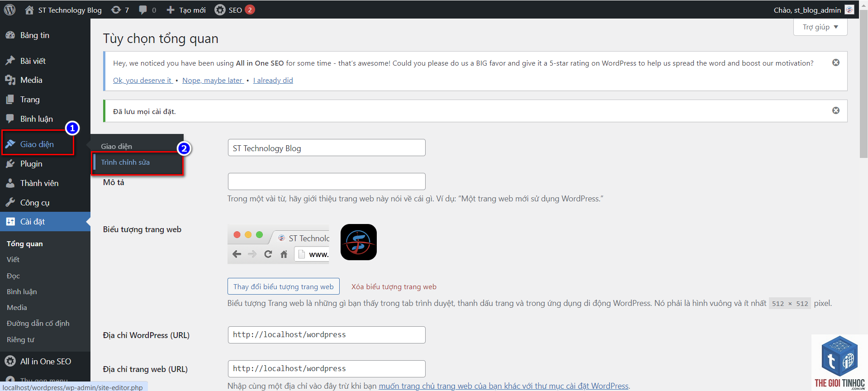Viewport: 868px width, 391px height.
Task: Open the WordPress logo menu
Action: pos(9,10)
